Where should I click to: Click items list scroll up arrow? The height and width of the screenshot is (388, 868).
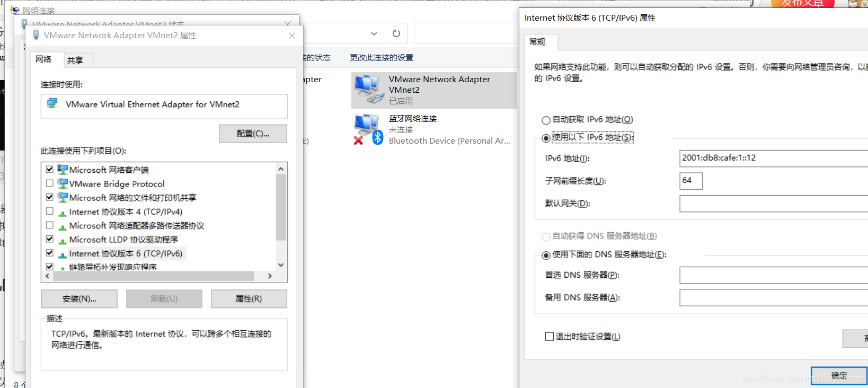click(x=281, y=169)
